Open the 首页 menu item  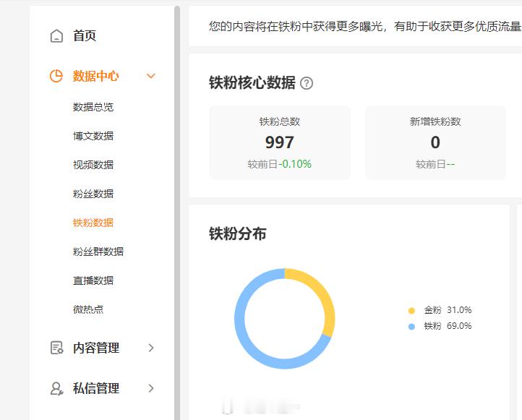85,36
